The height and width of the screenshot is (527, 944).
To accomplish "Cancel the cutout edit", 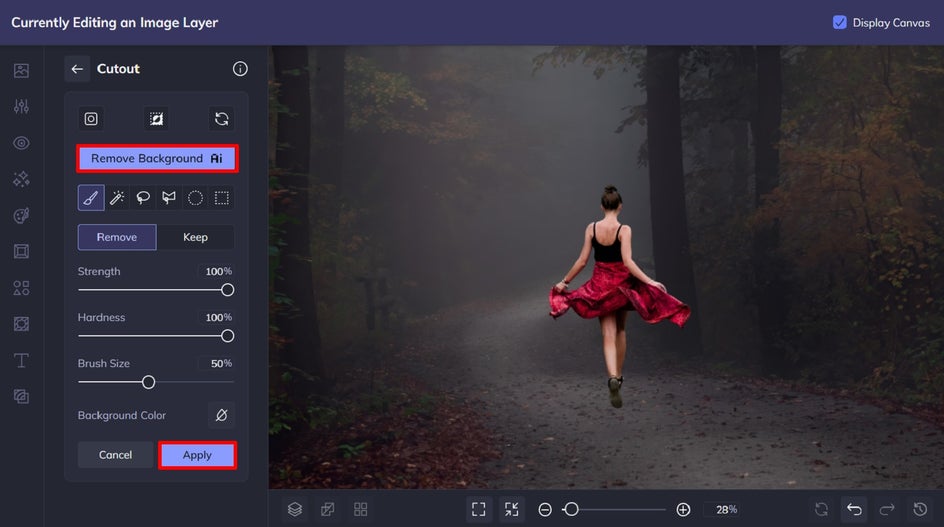I will click(x=116, y=455).
